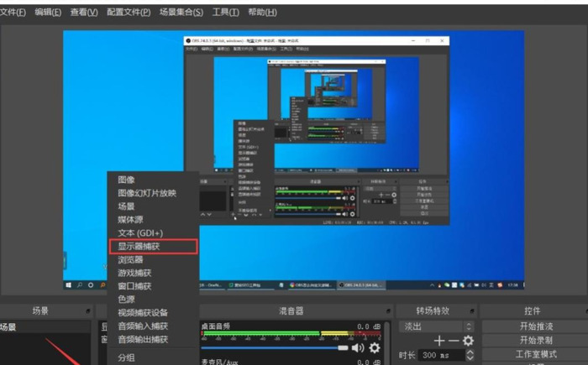This screenshot has height=365, width=588.
Task: Add a transition with the plus icon
Action: tap(439, 341)
